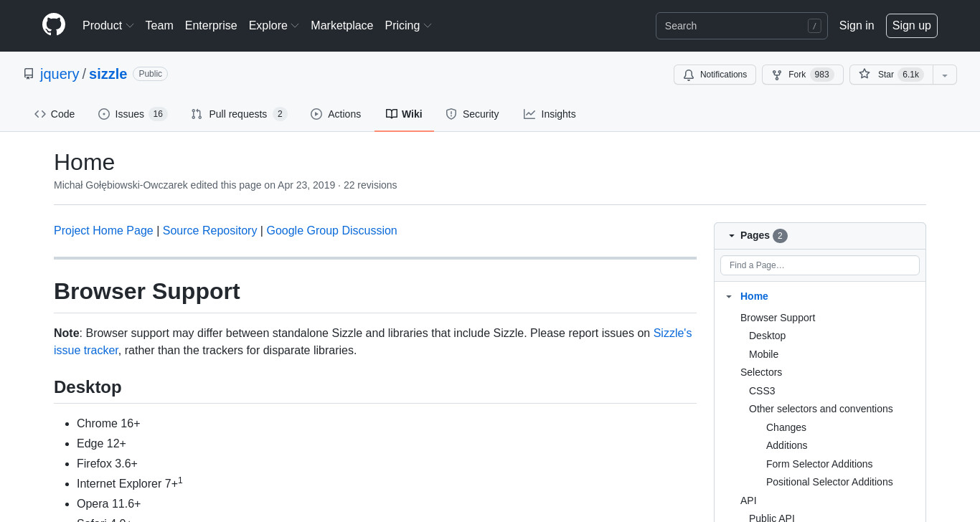The width and height of the screenshot is (980, 522).
Task: Open the Source Repository link
Action: [209, 231]
